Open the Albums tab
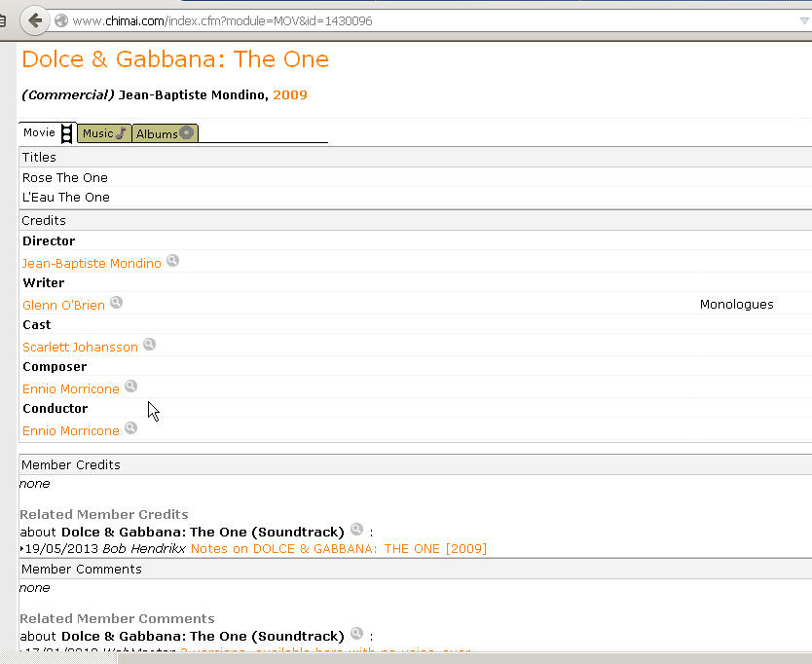This screenshot has height=664, width=812. 165,133
